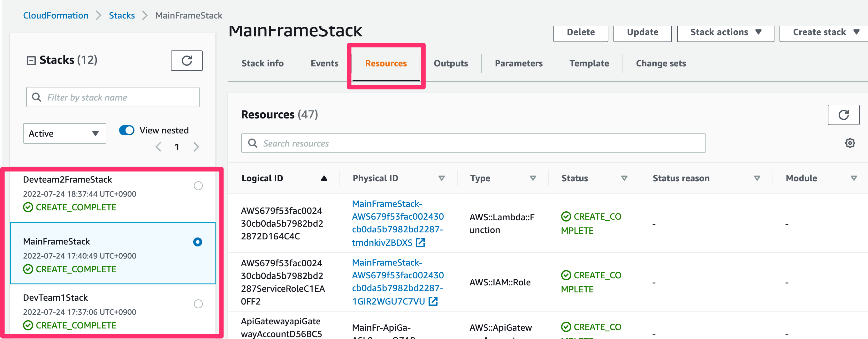Sort by Status reason column

(x=757, y=178)
